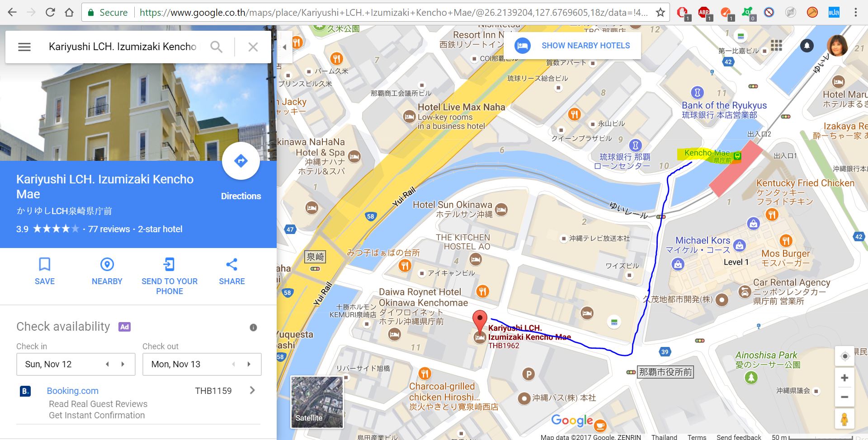Collapse the side panel arrow

pyautogui.click(x=284, y=47)
